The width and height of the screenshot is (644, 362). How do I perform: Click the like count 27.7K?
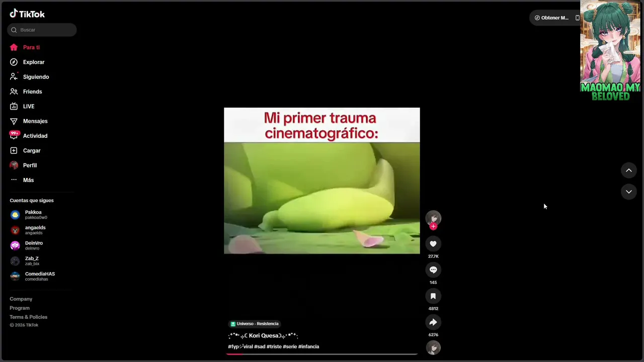(433, 256)
